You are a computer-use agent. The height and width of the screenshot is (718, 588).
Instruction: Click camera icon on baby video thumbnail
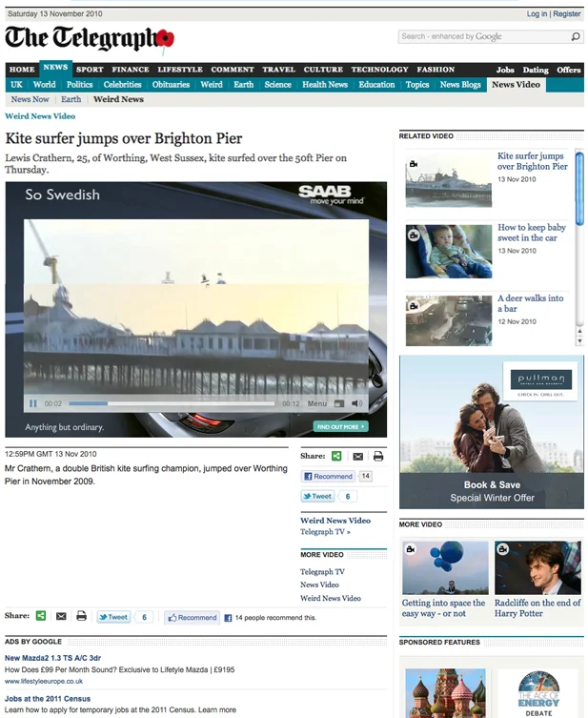pos(414,236)
